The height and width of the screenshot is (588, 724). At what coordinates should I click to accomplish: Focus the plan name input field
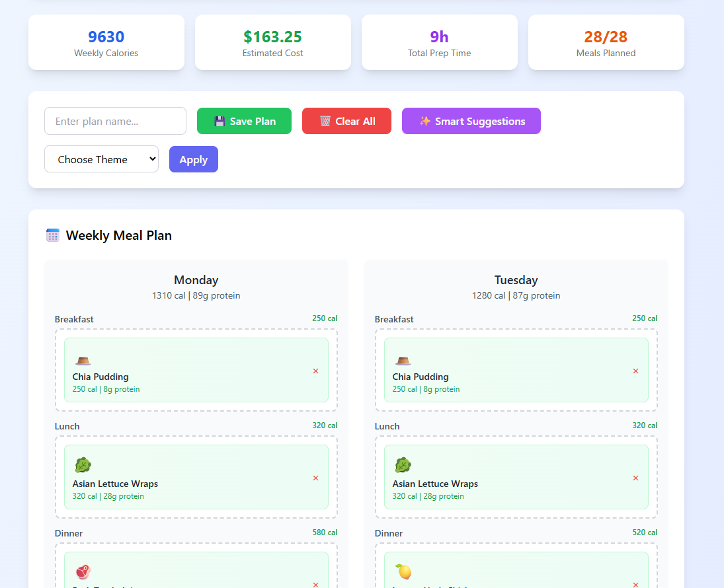point(116,121)
